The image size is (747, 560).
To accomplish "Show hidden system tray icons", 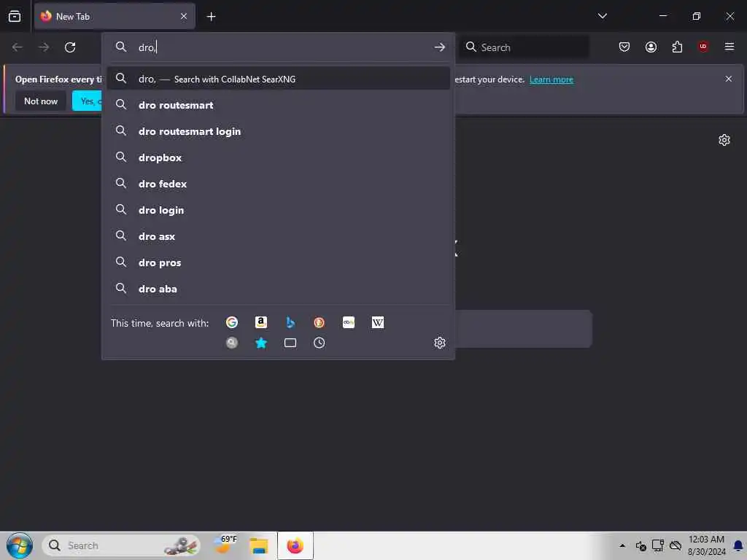I will 622,545.
